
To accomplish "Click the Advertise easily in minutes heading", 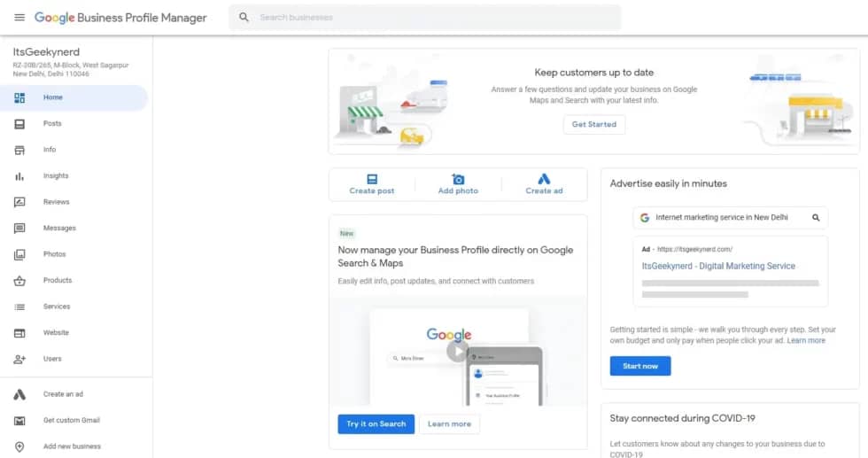I will pos(668,184).
